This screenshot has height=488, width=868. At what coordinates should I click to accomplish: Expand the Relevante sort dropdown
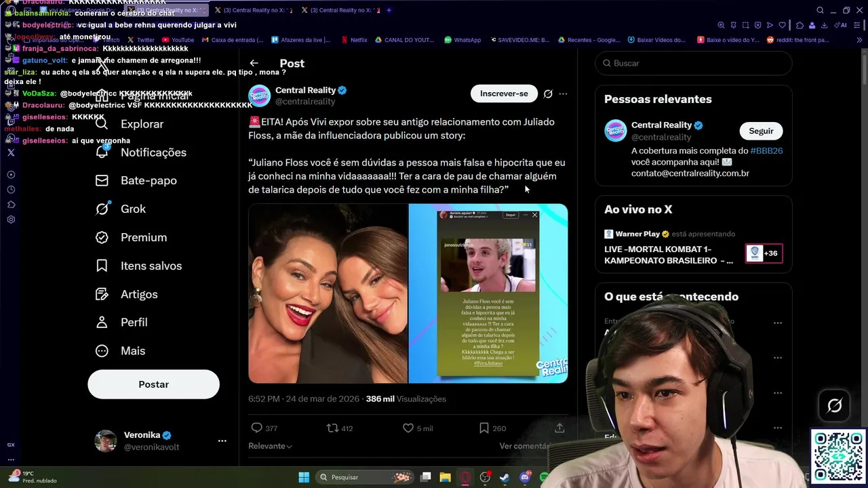(x=270, y=446)
